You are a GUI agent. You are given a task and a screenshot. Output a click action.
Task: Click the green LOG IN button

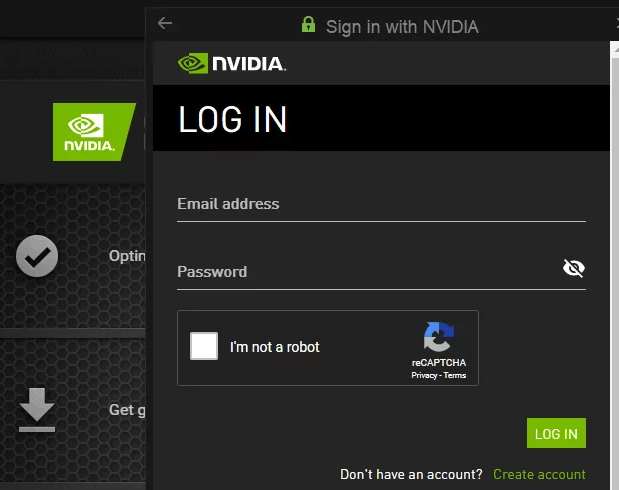click(x=556, y=433)
